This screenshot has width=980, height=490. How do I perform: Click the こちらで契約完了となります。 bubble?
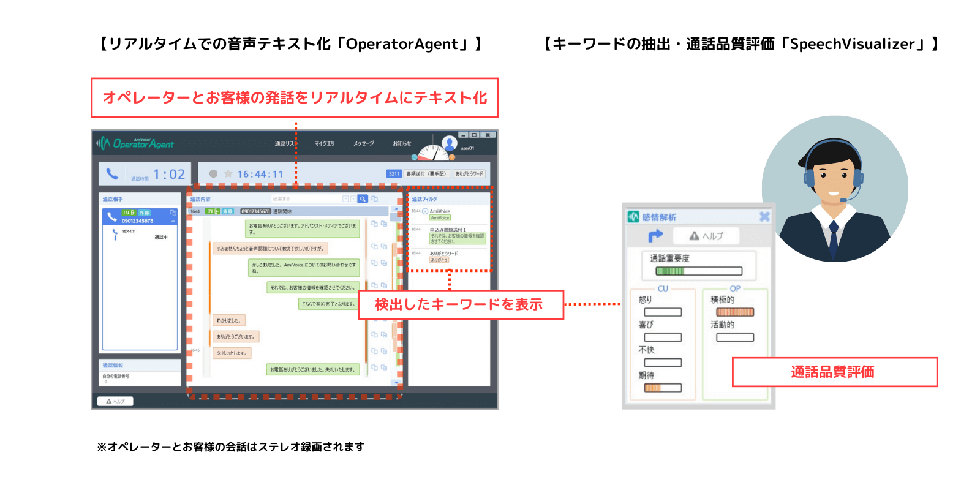(x=328, y=304)
